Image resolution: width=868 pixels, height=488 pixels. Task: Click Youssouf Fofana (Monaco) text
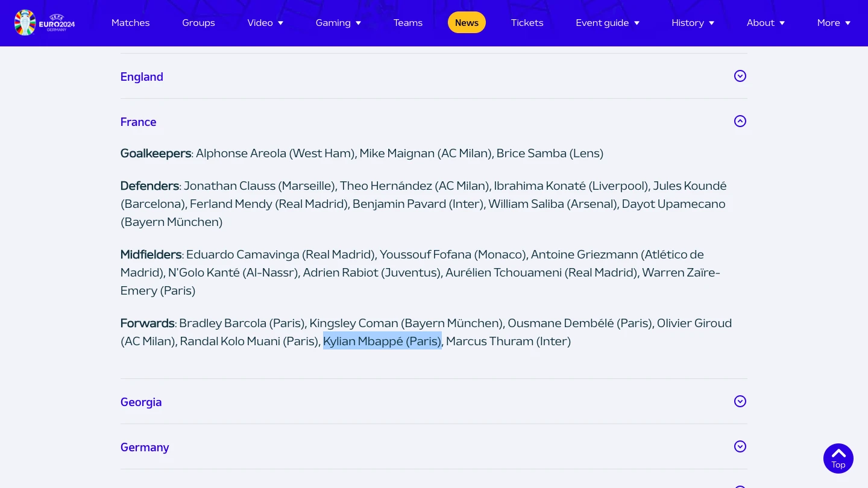point(453,254)
